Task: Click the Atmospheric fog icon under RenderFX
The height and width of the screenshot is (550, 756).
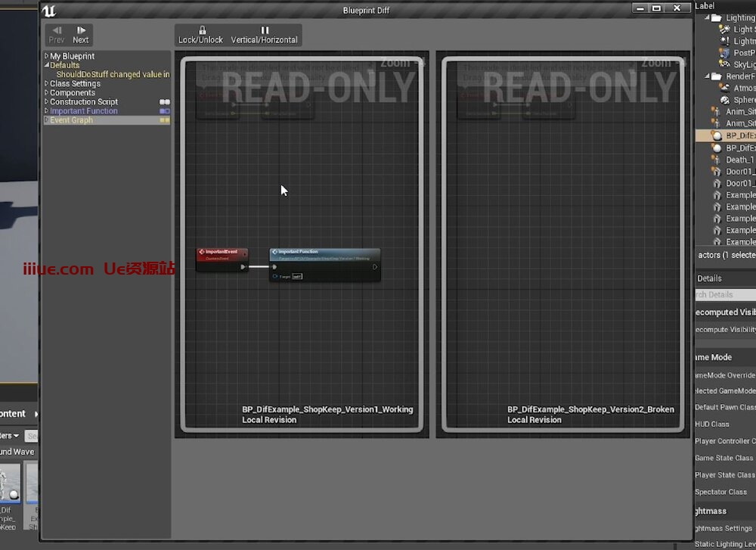Action: 723,88
